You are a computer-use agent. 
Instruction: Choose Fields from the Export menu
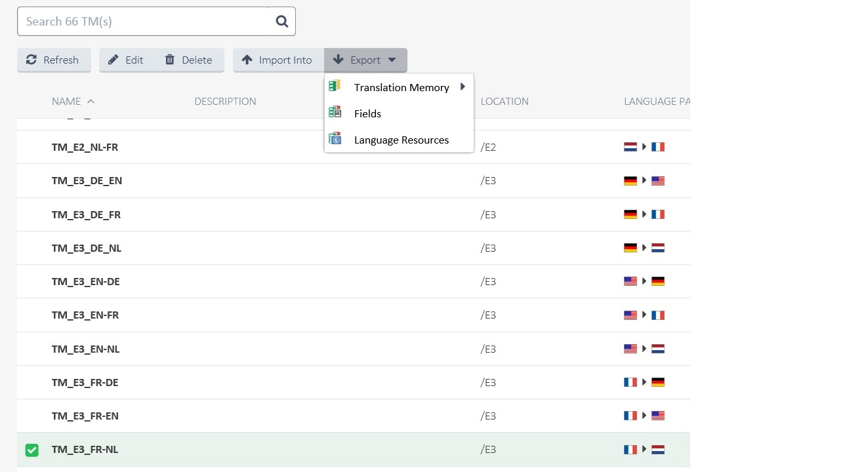click(367, 113)
